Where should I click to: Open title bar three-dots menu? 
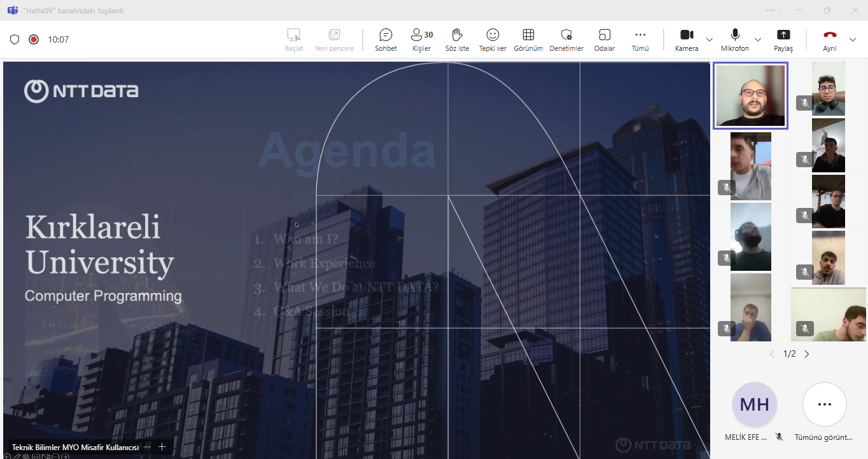pyautogui.click(x=771, y=10)
